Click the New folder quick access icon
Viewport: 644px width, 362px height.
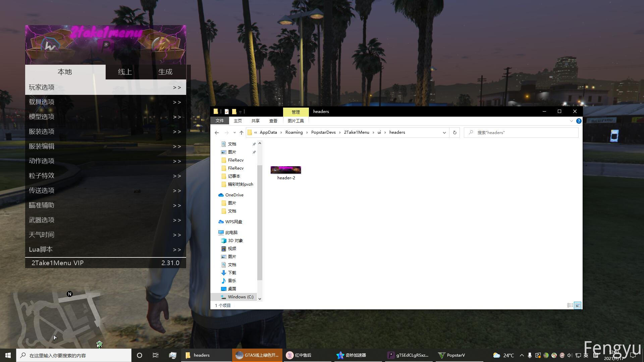[234, 112]
